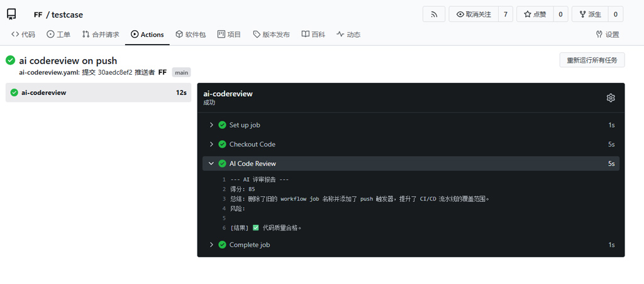644x284 pixels.
Task: Click the green success icon beside workflow title
Action: 10,61
